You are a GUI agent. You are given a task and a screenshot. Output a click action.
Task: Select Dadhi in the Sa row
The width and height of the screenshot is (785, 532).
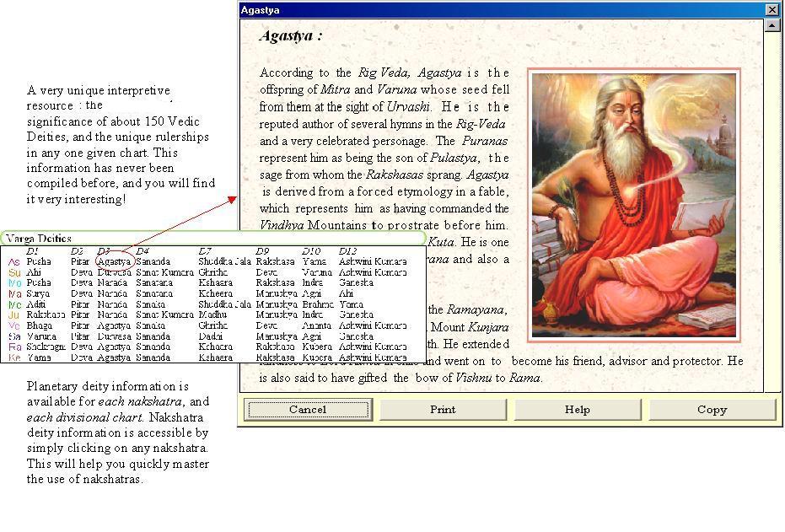pos(211,336)
